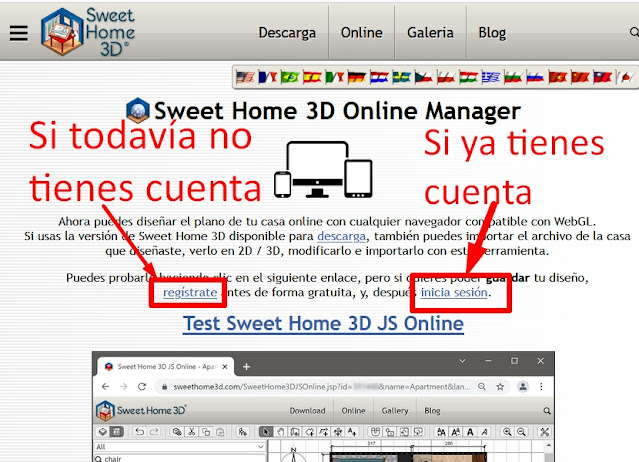Click the zoom out magnifier in preview toolbar
Viewport: 639px width, 462px height.
521,432
